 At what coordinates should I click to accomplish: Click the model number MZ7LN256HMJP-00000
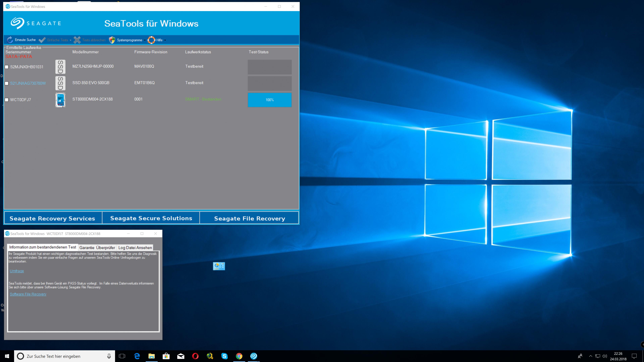pos(93,66)
